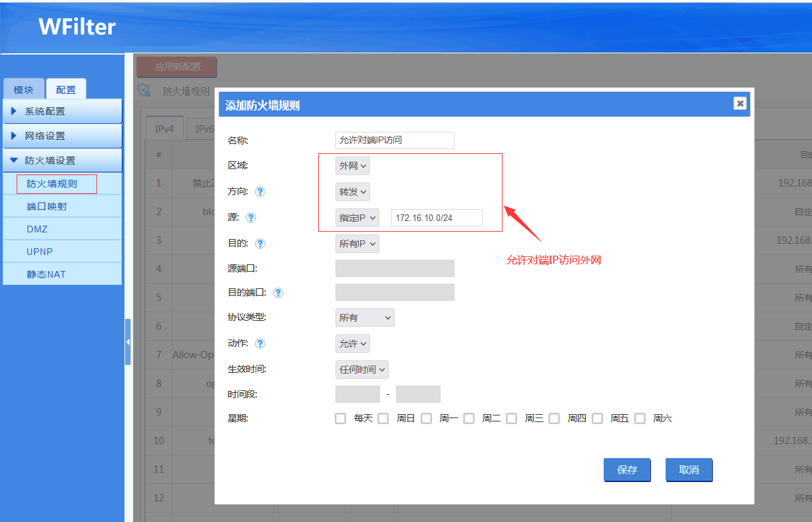Click the help icon next to 动作
Screen dimensions: 812x522
click(x=260, y=344)
